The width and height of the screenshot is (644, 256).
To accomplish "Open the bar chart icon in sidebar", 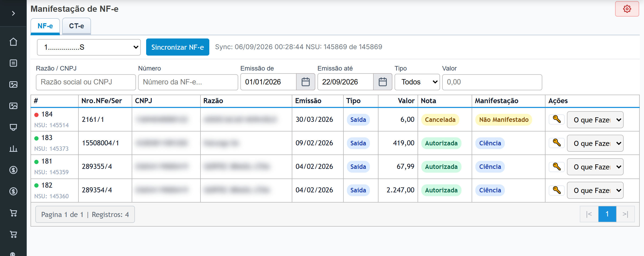I will [13, 149].
